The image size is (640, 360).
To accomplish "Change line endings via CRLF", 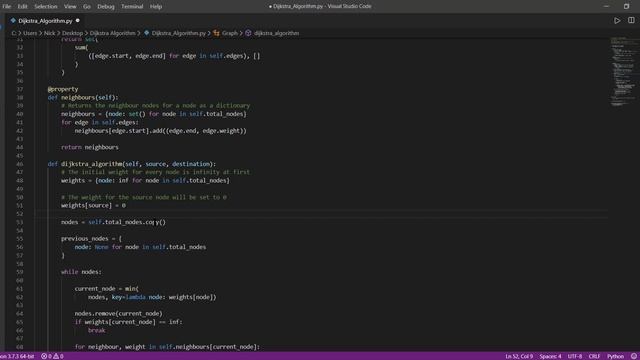I will (x=594, y=356).
